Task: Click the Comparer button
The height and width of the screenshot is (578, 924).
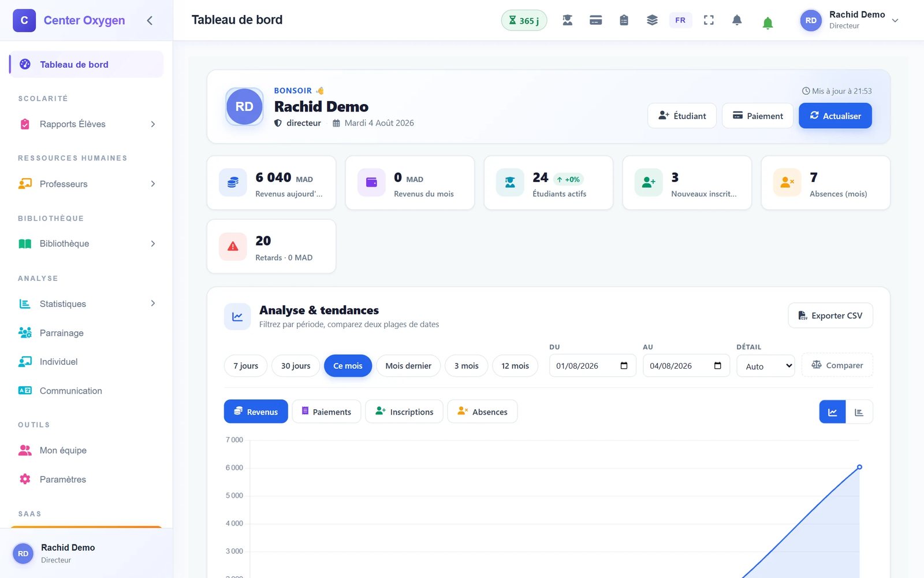Action: (837, 365)
